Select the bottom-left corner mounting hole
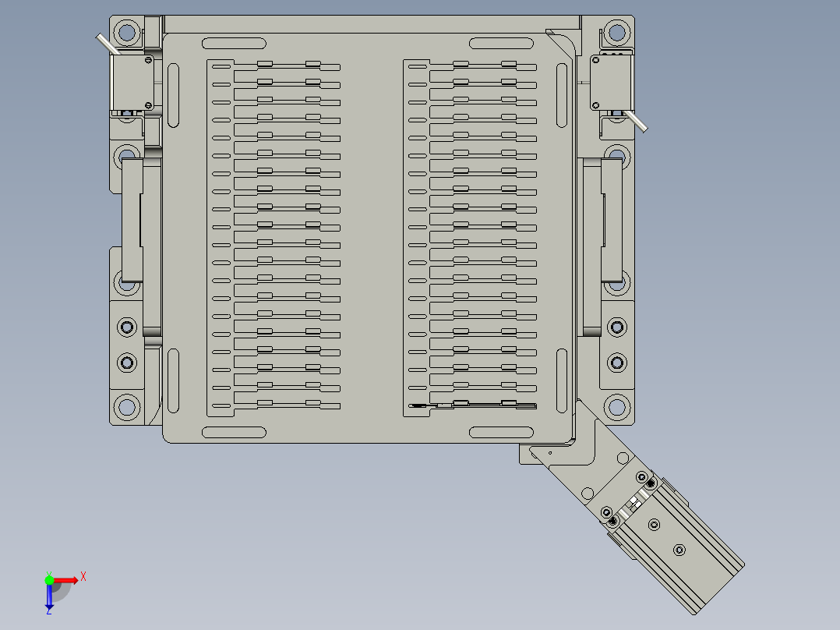The image size is (840, 630). point(127,407)
